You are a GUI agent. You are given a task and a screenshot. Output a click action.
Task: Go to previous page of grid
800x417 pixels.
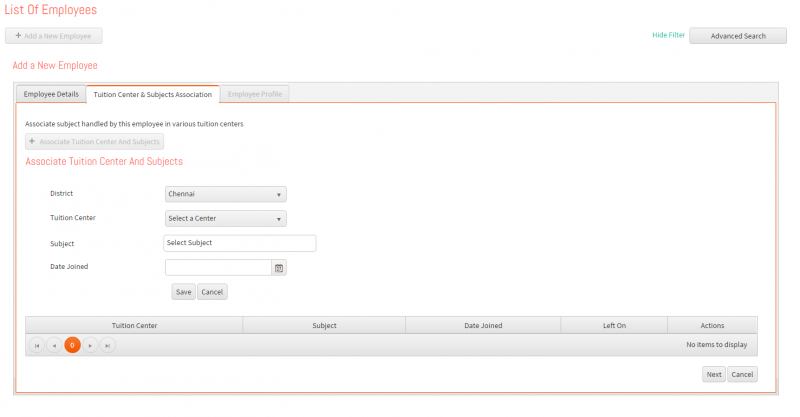coord(54,346)
